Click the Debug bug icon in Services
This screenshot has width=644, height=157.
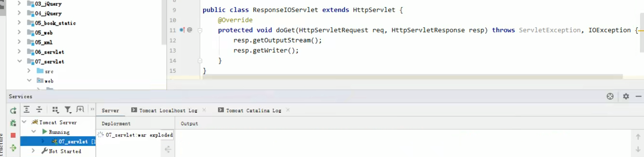click(13, 123)
